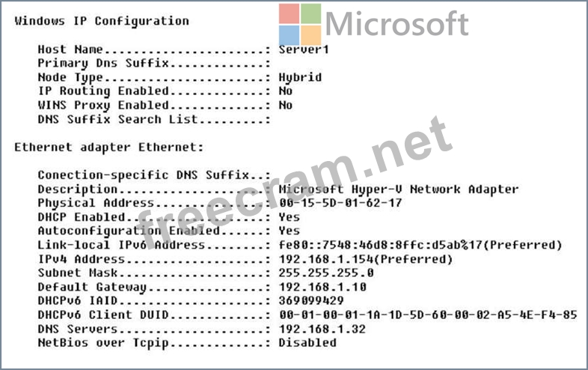Click the subnet mask 255.255.255.0
Image resolution: width=588 pixels, height=370 pixels.
point(326,273)
